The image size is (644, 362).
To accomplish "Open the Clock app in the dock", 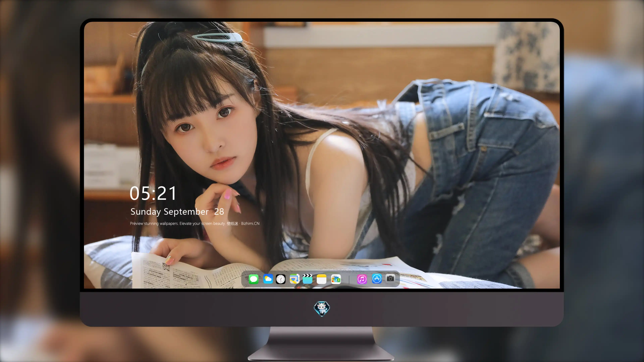I will coord(281,279).
